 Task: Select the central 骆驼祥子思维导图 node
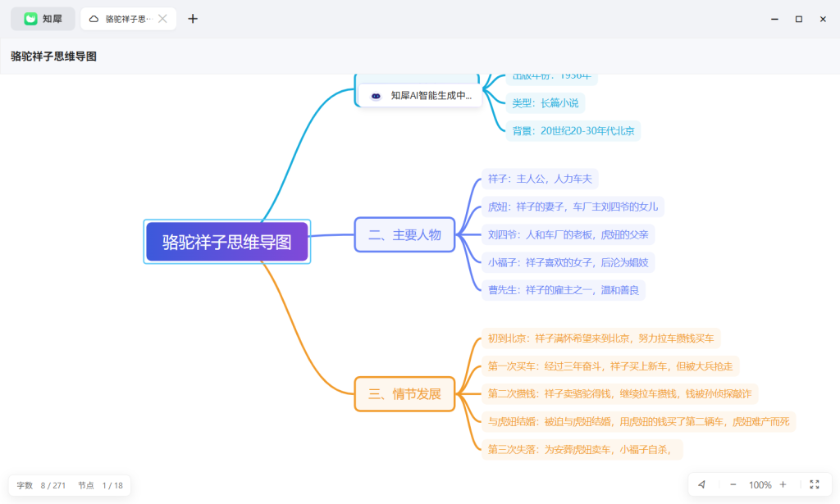tap(227, 242)
